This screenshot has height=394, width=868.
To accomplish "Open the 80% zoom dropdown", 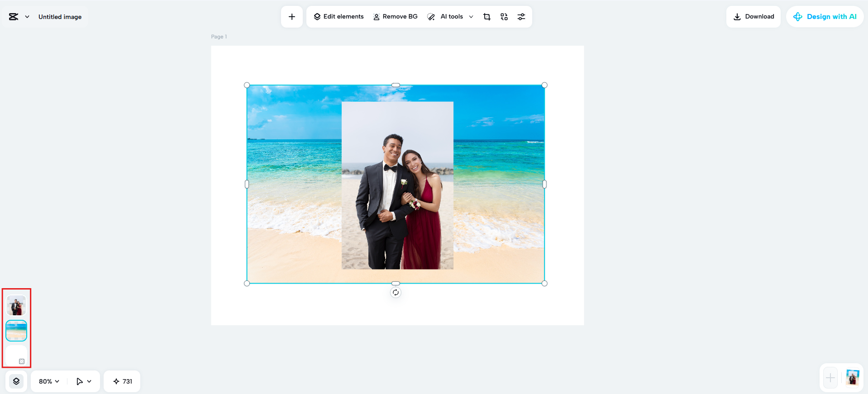I will tap(49, 381).
